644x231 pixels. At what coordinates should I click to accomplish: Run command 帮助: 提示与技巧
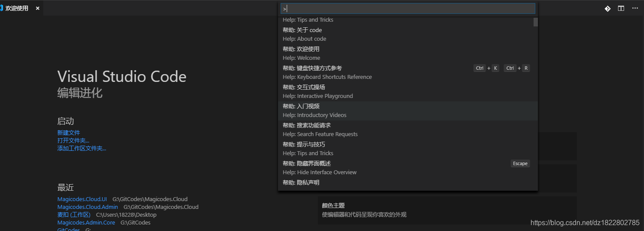408,149
